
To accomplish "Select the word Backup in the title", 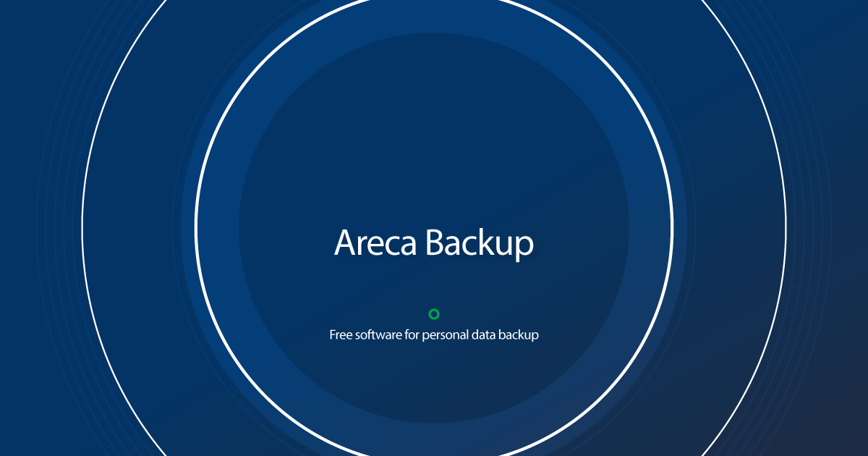I will (480, 244).
